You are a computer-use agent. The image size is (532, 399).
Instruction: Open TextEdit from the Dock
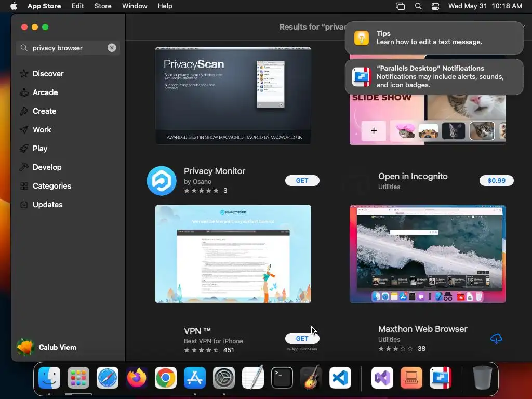(x=253, y=377)
